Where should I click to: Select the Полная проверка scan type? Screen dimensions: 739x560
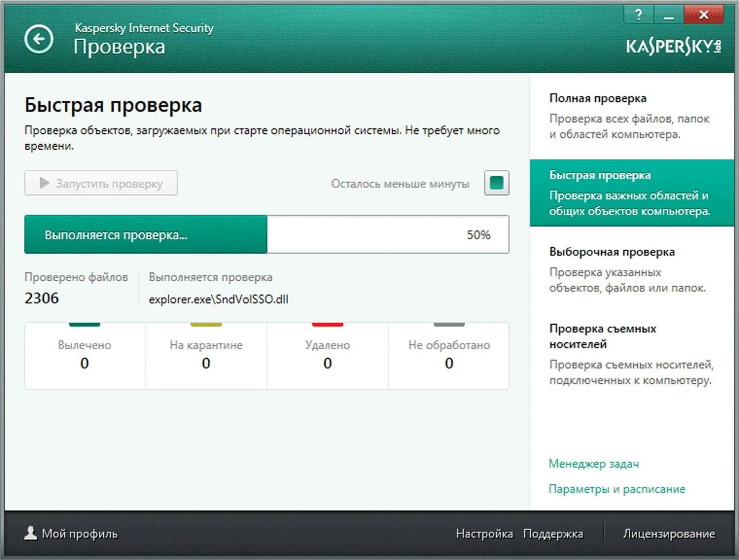pos(632,116)
